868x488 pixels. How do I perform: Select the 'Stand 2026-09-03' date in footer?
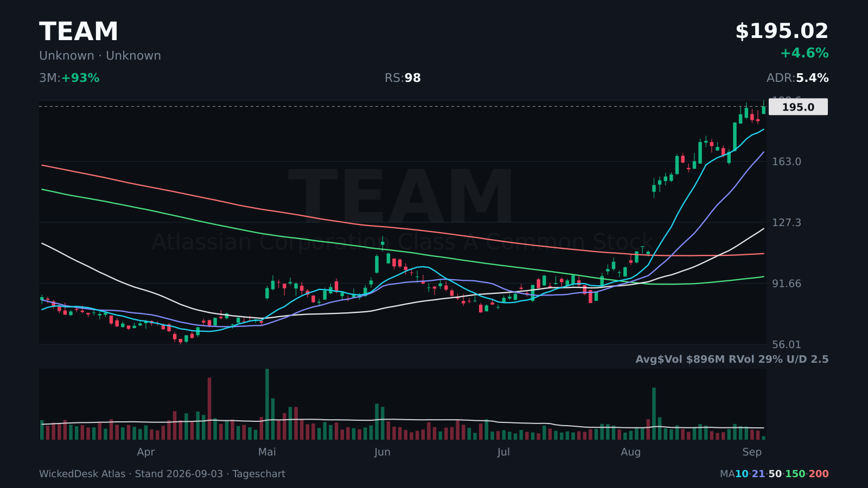(179, 474)
